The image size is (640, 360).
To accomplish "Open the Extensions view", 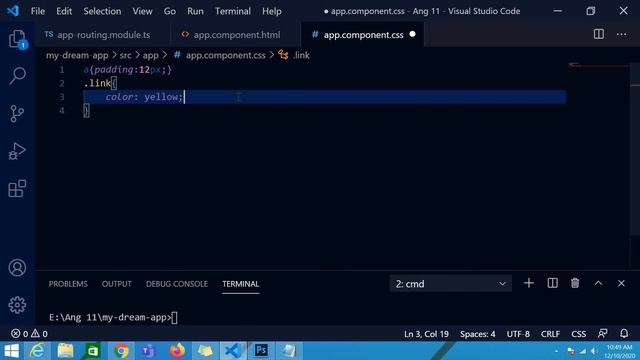I will click(x=17, y=188).
